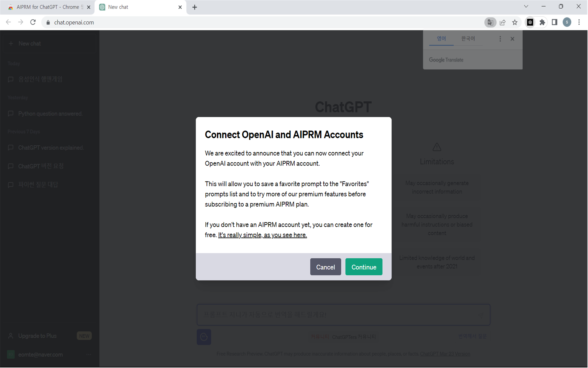588x368 pixels.
Task: Expand the tab search chevron
Action: 526,7
